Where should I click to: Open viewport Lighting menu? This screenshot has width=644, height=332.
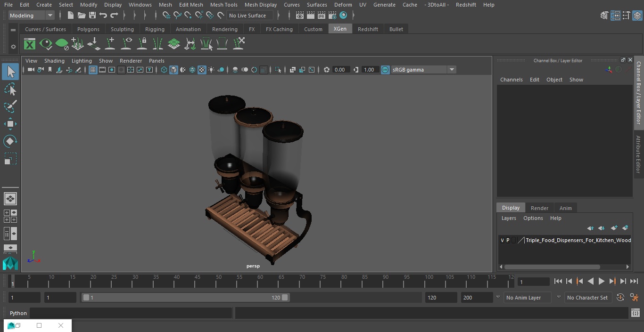82,61
